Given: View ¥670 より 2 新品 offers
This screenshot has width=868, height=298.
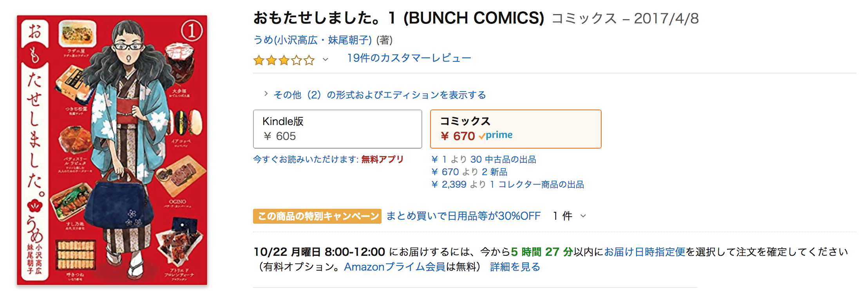Looking at the screenshot, I should tap(469, 172).
